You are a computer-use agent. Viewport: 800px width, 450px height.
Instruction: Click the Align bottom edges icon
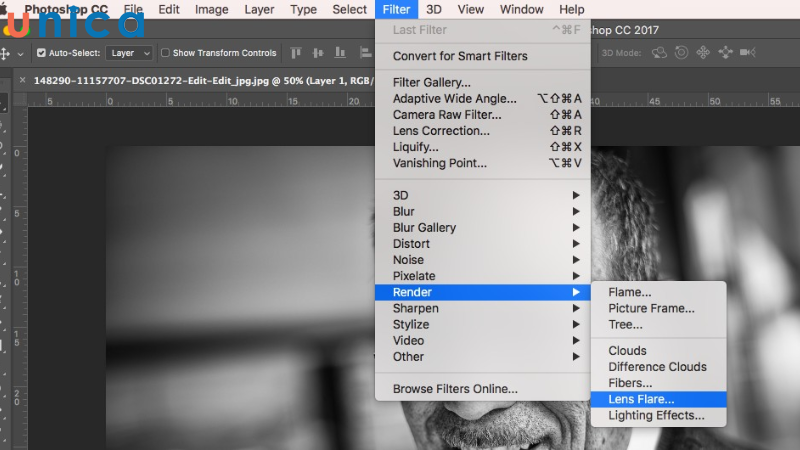340,53
